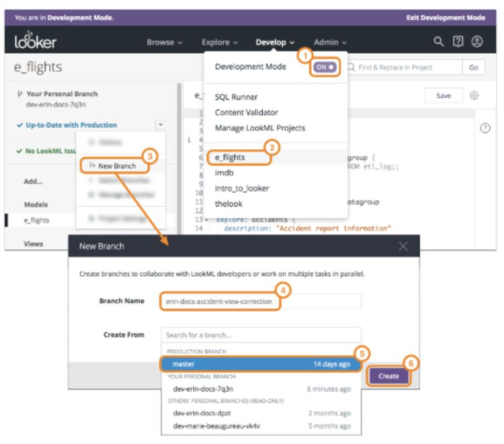This screenshot has height=444, width=504.
Task: Click the Views section heading
Action: click(x=33, y=244)
